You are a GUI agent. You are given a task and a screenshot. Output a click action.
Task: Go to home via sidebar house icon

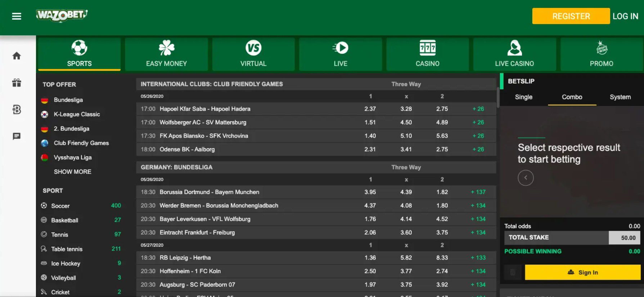17,56
